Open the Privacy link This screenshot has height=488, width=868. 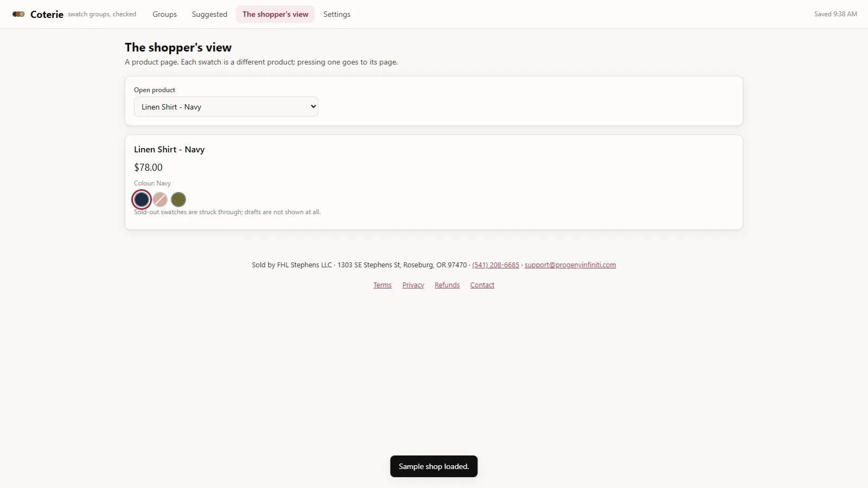(x=413, y=285)
